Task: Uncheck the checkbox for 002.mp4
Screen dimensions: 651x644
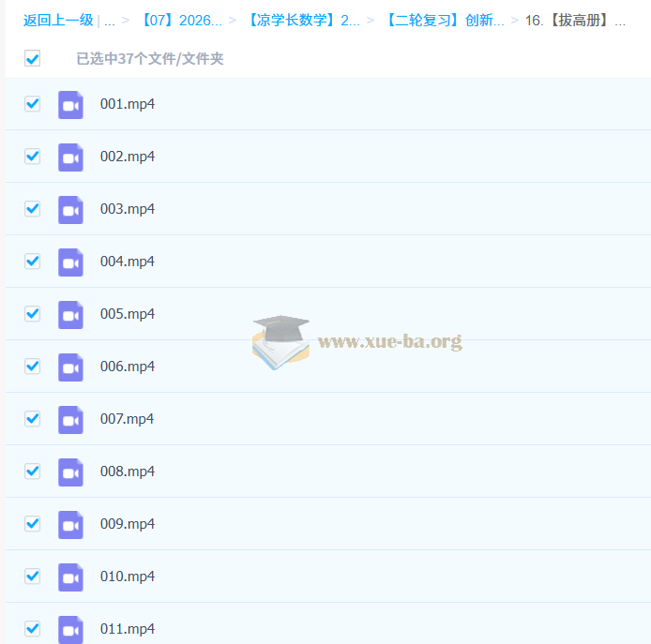Action: [33, 157]
